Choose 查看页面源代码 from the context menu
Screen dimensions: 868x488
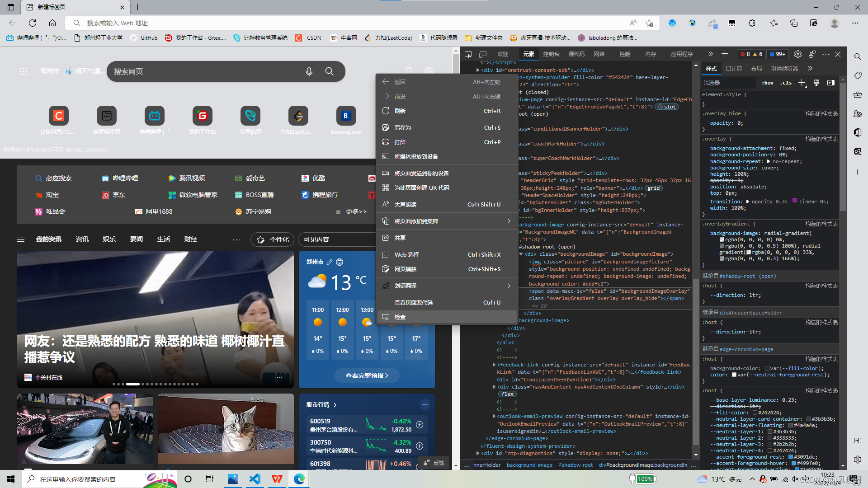tap(447, 302)
